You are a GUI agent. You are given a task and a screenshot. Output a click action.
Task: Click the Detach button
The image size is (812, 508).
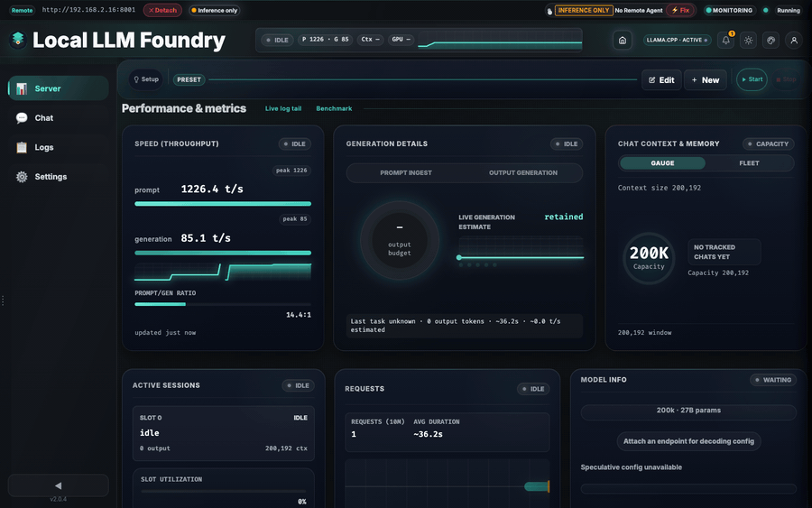click(x=162, y=10)
